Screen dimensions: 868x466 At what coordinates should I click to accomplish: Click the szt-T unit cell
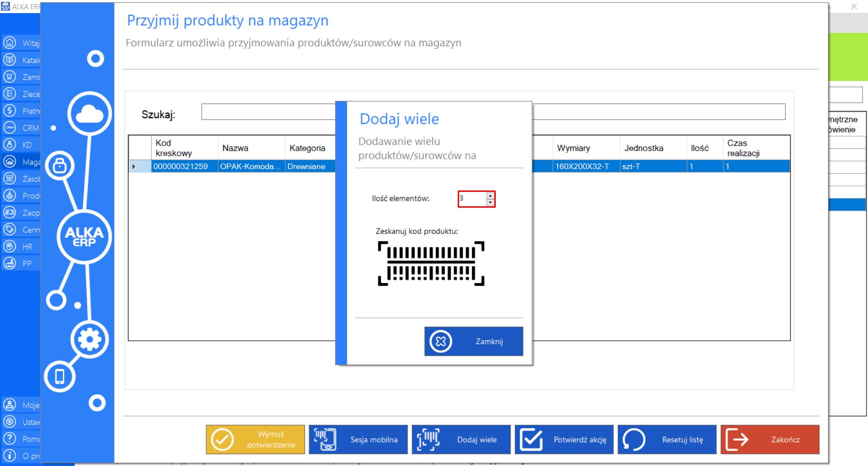(x=653, y=166)
